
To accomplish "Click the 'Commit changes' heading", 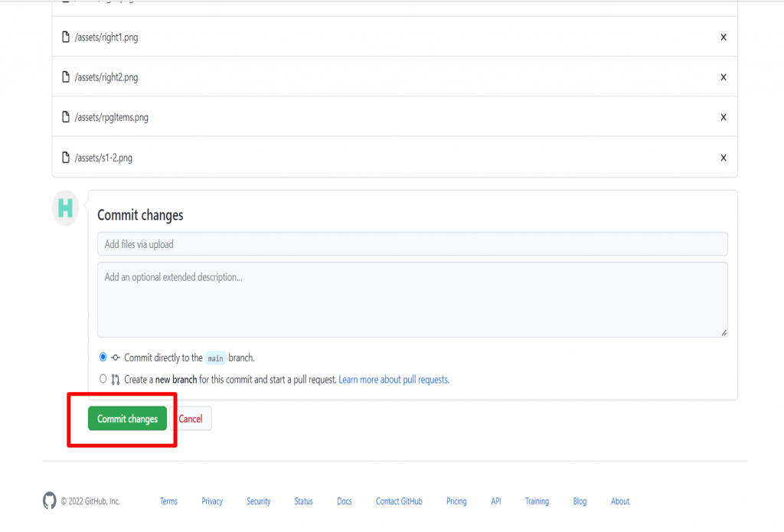I will point(141,215).
